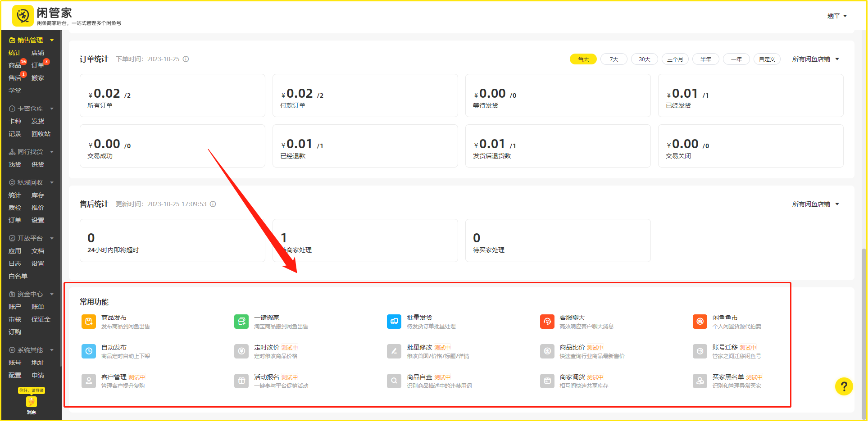Screen dimensions: 868x422
Task: Collapse the 销售管理 sidebar section
Action: coord(31,40)
